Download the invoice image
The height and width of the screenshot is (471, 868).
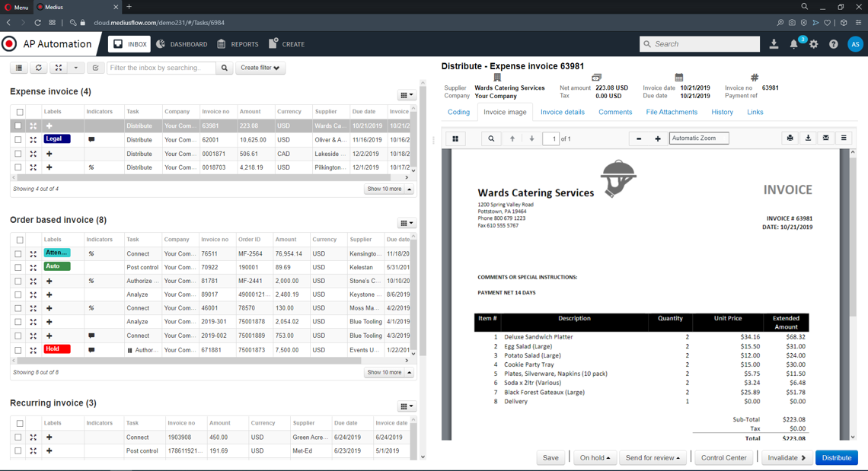click(808, 138)
